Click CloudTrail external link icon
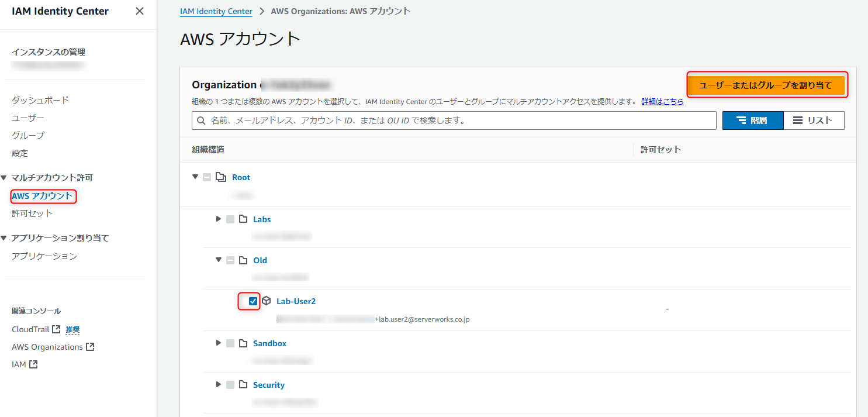Viewport: 868px width, 417px height. (x=56, y=329)
